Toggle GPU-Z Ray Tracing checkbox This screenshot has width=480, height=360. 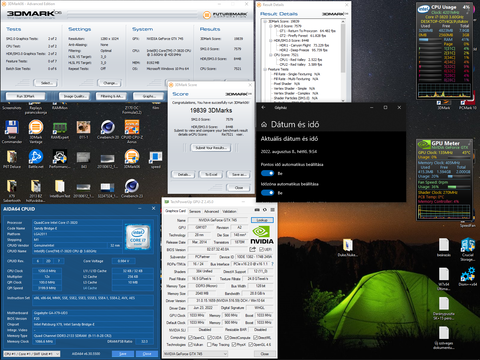pos(209,344)
